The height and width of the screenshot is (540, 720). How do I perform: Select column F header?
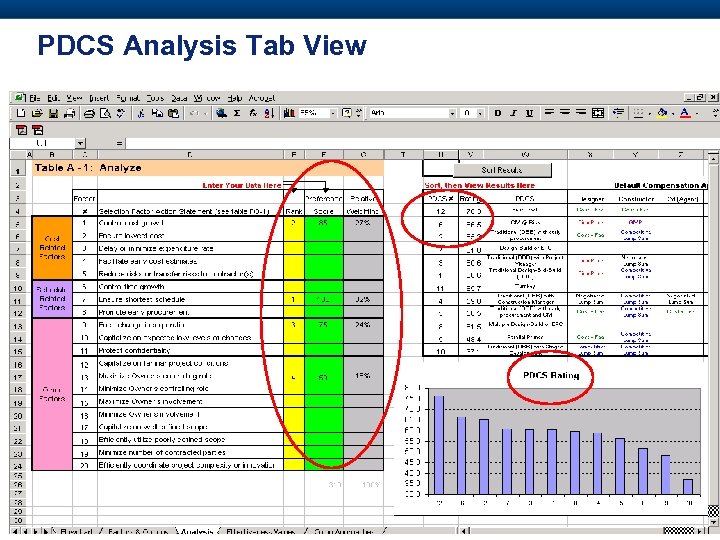[324, 155]
